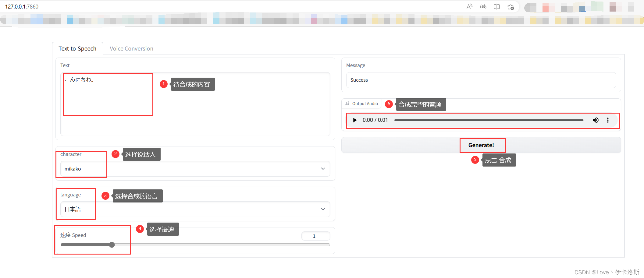Switch to the Voice Conversion tab
This screenshot has width=644, height=278.
[131, 49]
